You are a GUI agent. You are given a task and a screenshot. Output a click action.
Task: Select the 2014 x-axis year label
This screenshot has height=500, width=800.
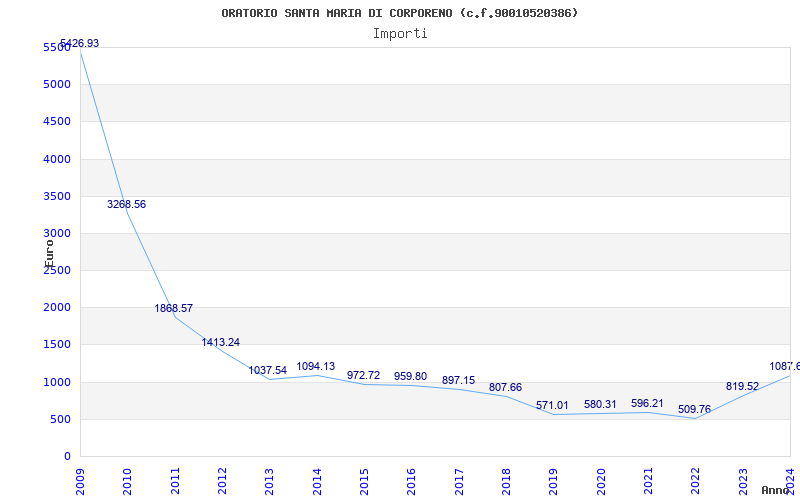tap(317, 479)
